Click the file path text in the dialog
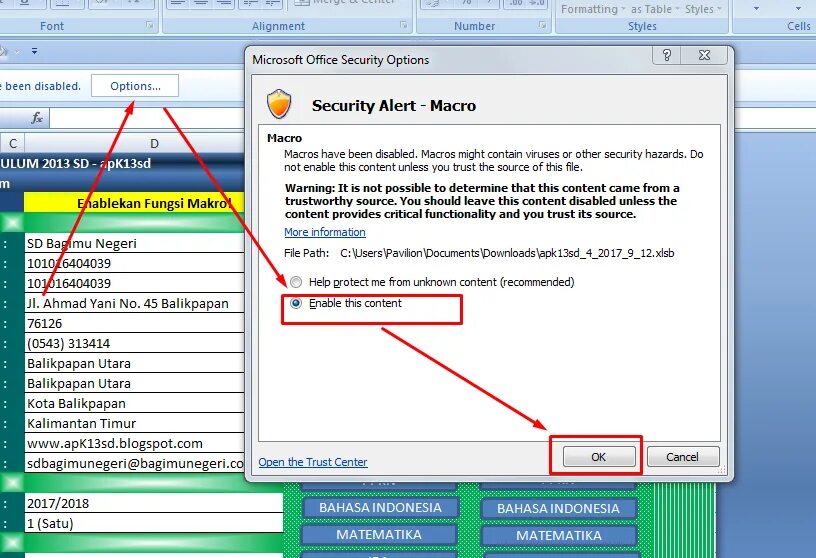 pyautogui.click(x=507, y=253)
